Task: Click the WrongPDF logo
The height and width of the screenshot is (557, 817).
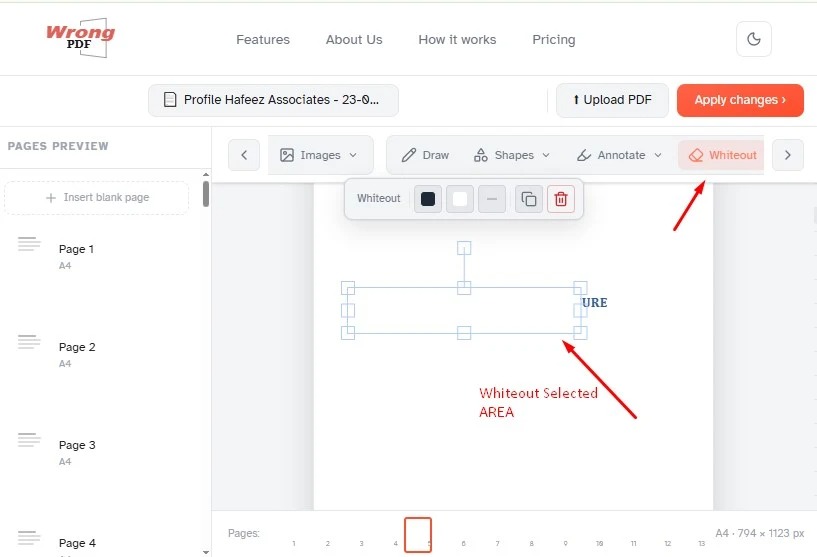Action: [81, 38]
